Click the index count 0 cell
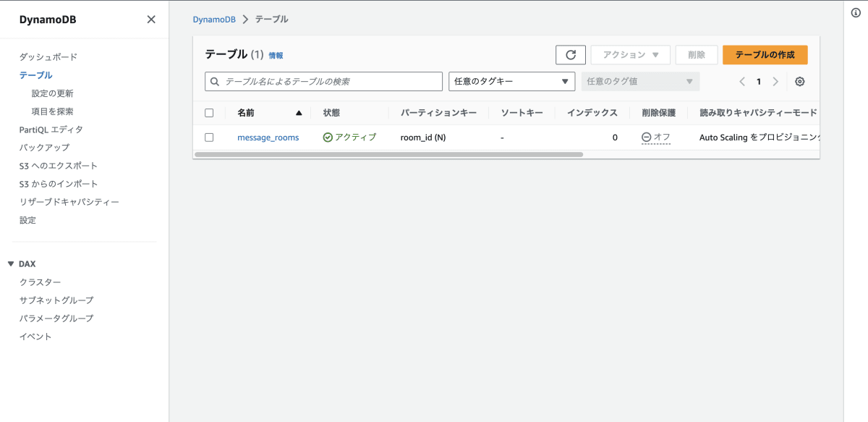 (615, 137)
